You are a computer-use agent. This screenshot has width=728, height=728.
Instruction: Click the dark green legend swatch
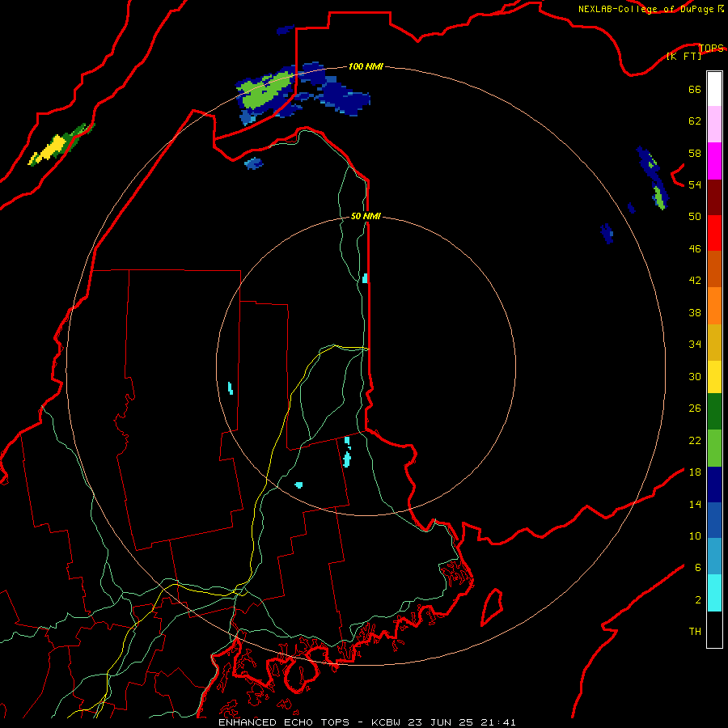714,412
